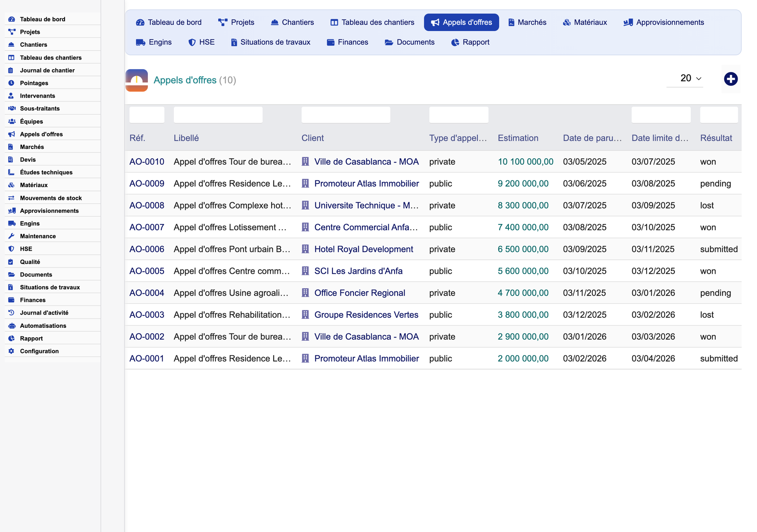Click the building icon beside Hotel Royal Development
Image resolution: width=757 pixels, height=532 pixels.
click(305, 249)
